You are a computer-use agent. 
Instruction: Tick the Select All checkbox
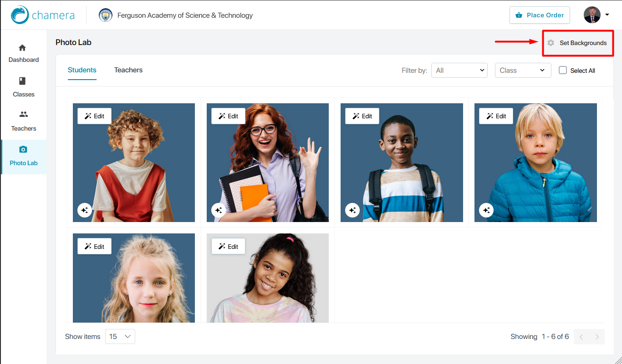(563, 70)
